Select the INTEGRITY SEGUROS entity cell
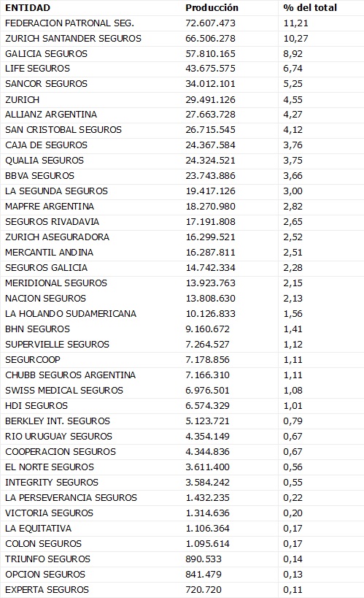Viewport: 364px width, 598px height. [52, 483]
